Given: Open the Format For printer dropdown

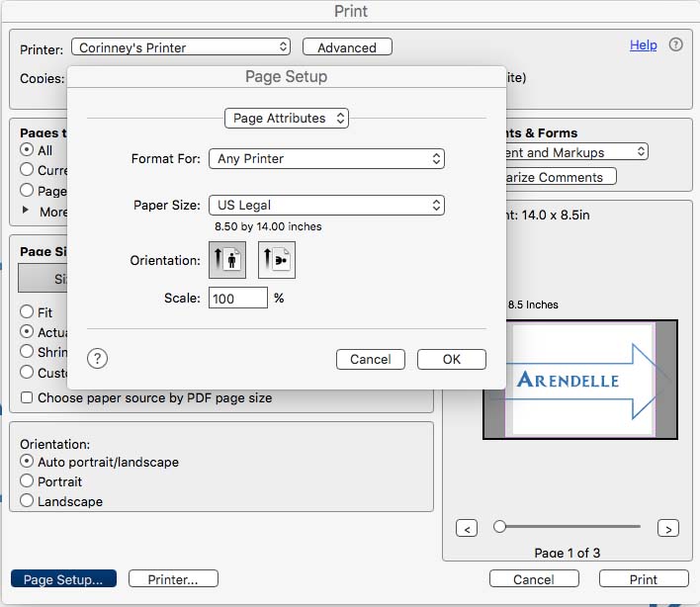Looking at the screenshot, I should click(326, 158).
